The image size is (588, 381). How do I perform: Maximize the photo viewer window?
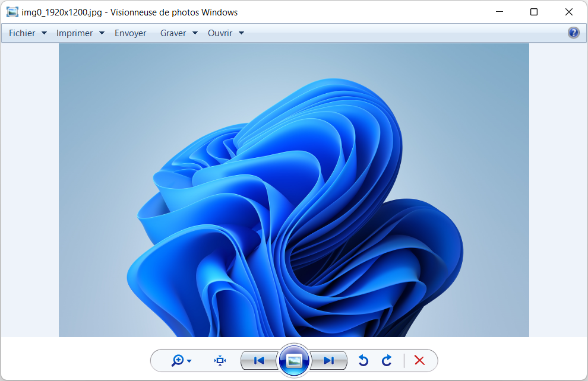(x=534, y=12)
